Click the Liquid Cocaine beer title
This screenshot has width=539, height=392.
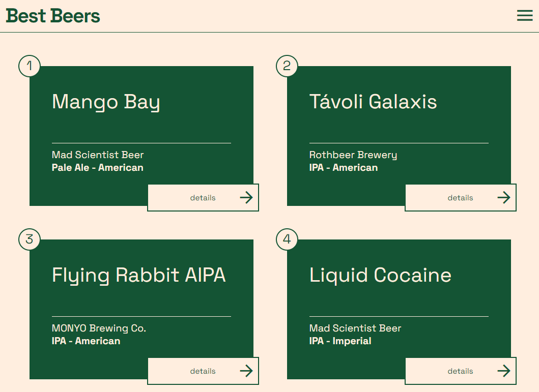(380, 275)
